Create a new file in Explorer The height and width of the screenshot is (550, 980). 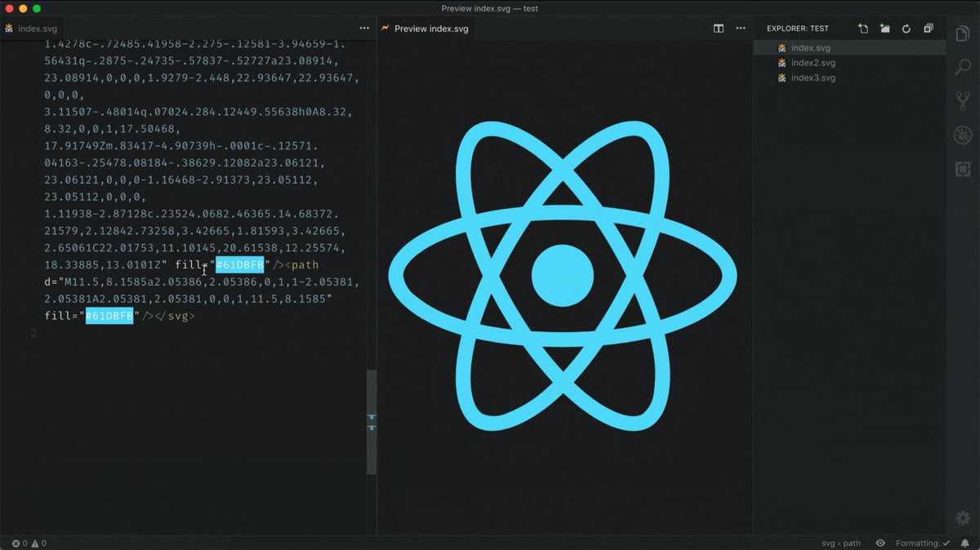coord(863,29)
